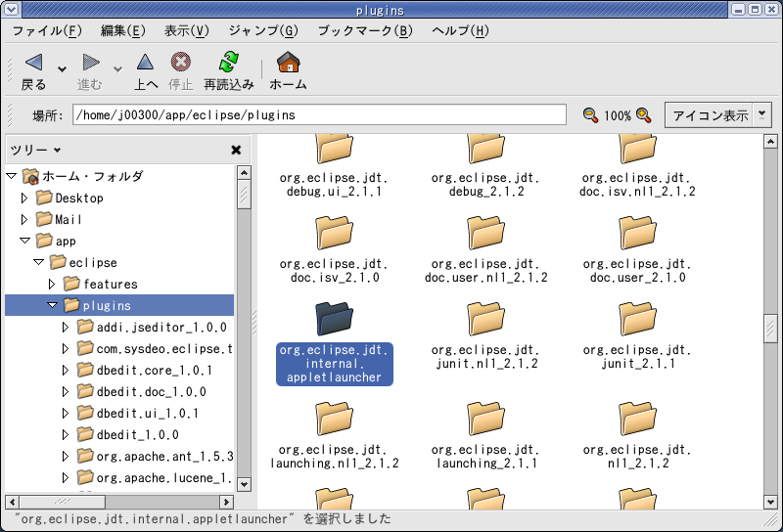The height and width of the screenshot is (532, 783).
Task: Click the Forward (進む) arrow icon
Action: (x=91, y=63)
